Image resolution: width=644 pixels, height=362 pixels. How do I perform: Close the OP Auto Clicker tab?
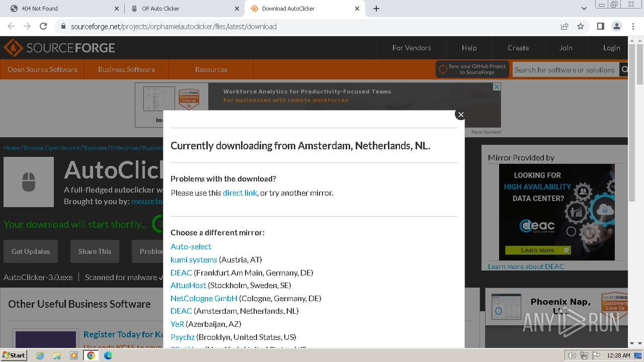(x=237, y=9)
